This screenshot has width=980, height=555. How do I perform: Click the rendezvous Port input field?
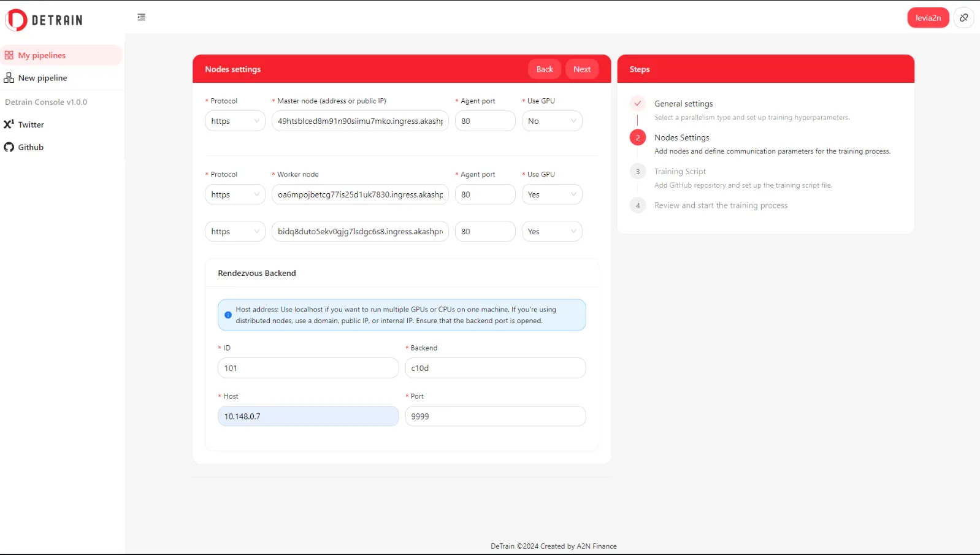495,416
